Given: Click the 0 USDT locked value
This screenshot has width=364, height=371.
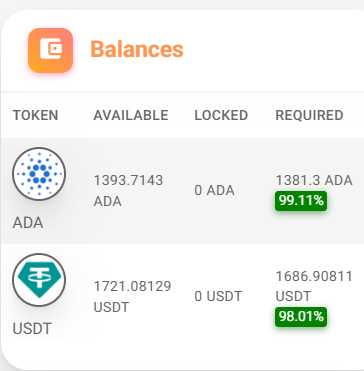Looking at the screenshot, I should click(x=218, y=297).
